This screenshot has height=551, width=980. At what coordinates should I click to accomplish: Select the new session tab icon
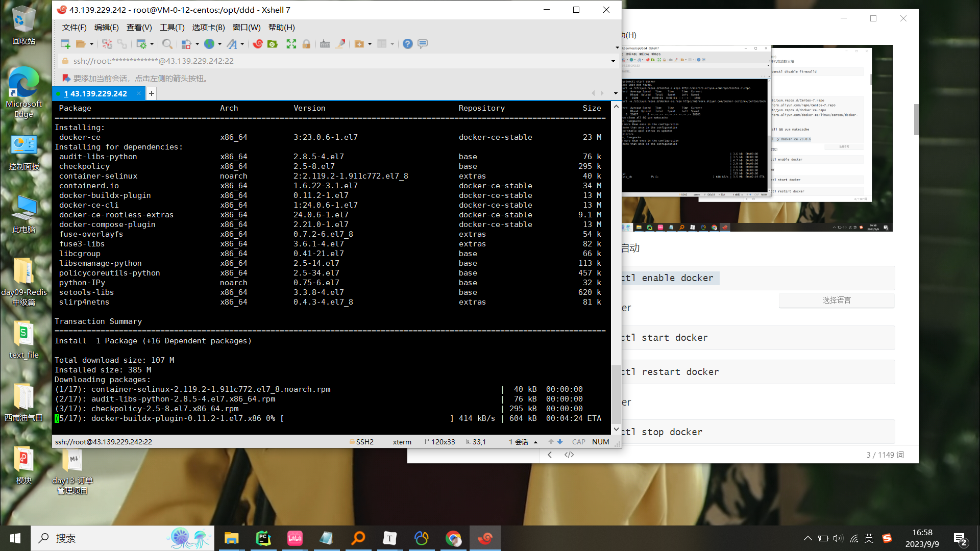[152, 93]
